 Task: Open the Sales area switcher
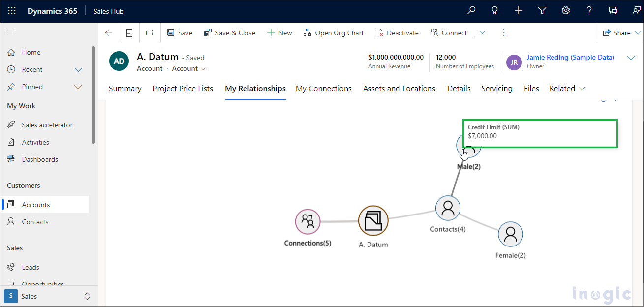click(x=49, y=296)
